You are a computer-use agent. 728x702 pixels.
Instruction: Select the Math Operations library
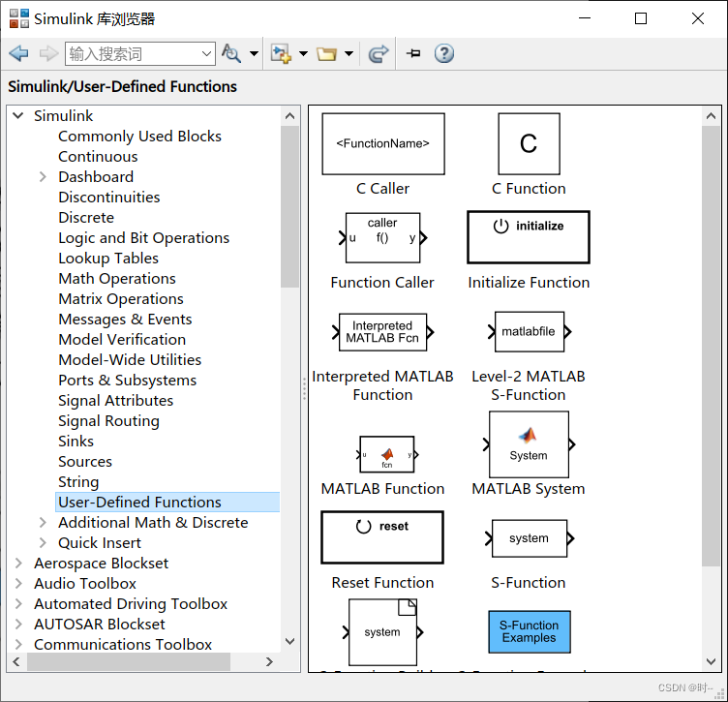coord(117,279)
